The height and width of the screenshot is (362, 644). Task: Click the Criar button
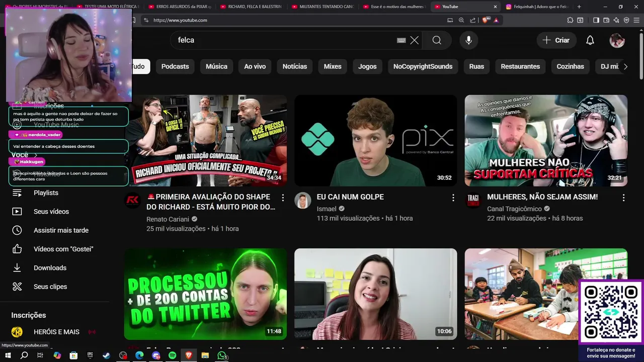556,40
